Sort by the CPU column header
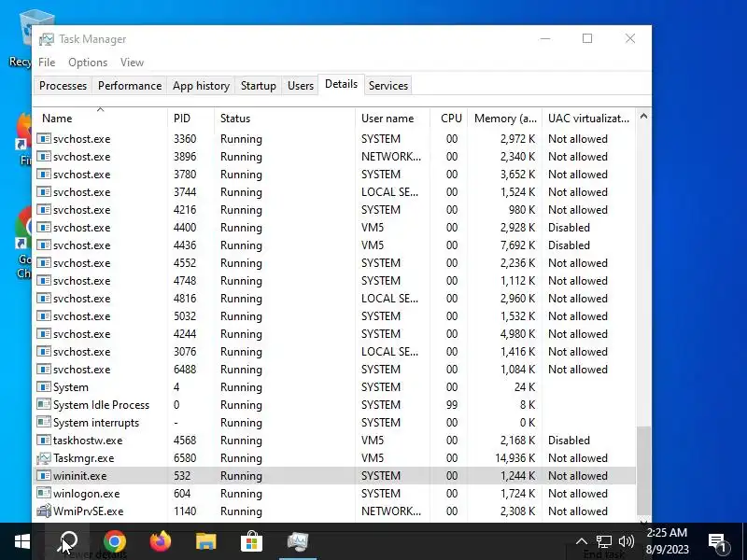This screenshot has height=560, width=747. tap(449, 119)
